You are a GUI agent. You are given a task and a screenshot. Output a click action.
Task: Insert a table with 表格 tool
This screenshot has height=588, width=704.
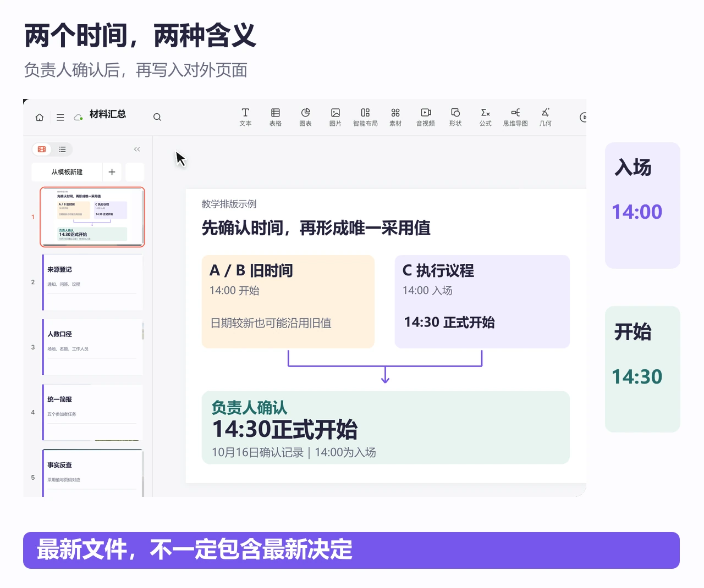coord(276,117)
